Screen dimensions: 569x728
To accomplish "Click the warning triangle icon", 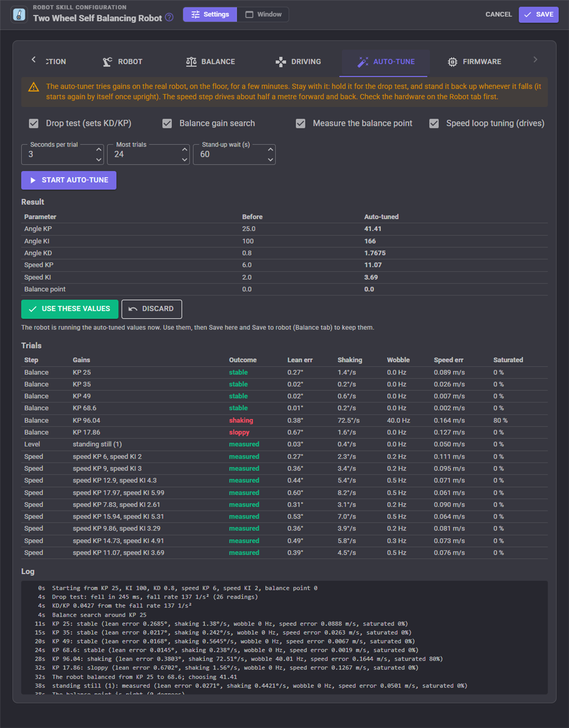I will 34,87.
